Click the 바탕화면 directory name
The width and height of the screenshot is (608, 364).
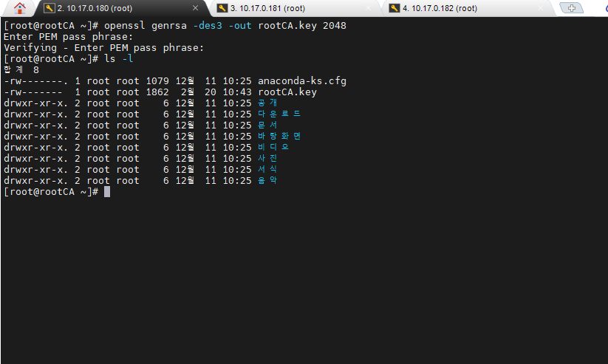point(279,136)
